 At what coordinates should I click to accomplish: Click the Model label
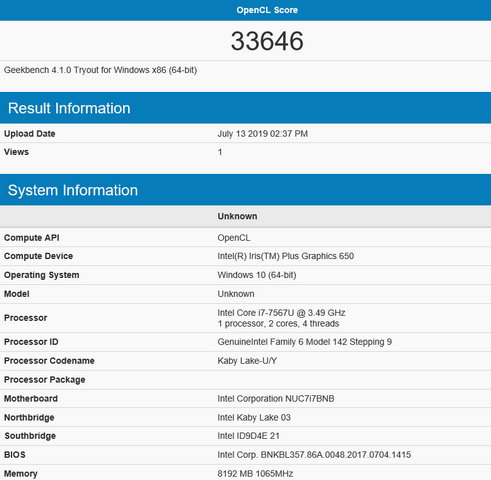(x=17, y=294)
